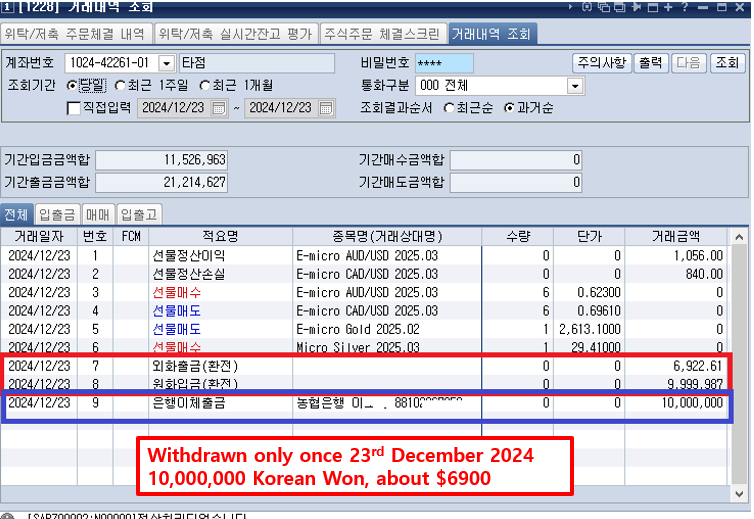This screenshot has height=519, width=754.
Task: Enable the 직접입력 checkbox
Action: click(74, 108)
